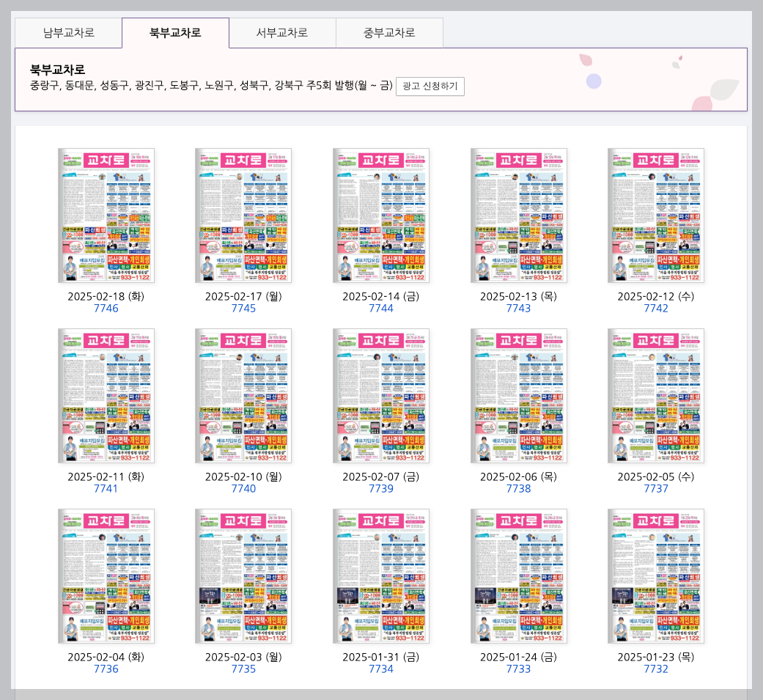Open newspaper thumbnail dated 2025-02-05
This screenshot has height=700, width=763.
tap(656, 396)
